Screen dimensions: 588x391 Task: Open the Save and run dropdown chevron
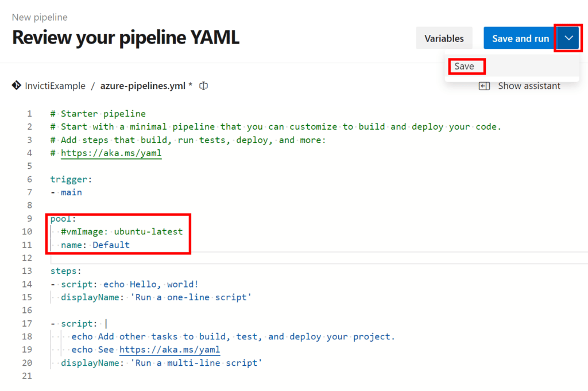(568, 38)
